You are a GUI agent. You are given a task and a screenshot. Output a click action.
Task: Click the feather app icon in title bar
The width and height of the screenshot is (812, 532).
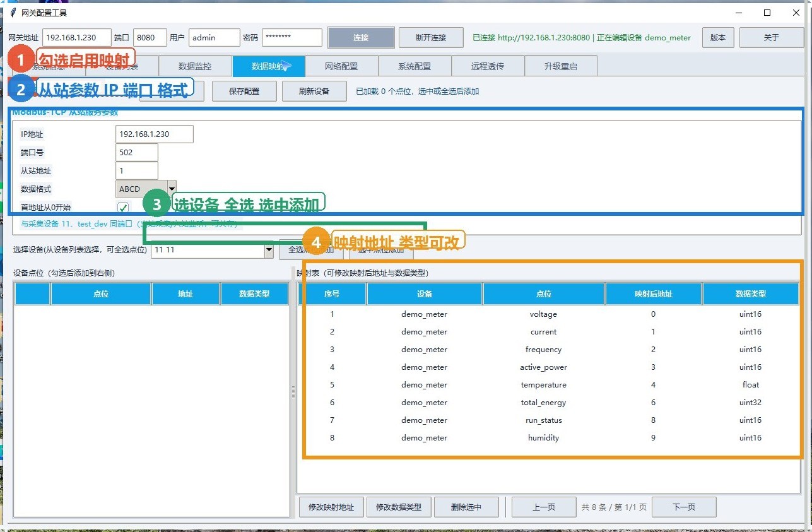click(13, 13)
